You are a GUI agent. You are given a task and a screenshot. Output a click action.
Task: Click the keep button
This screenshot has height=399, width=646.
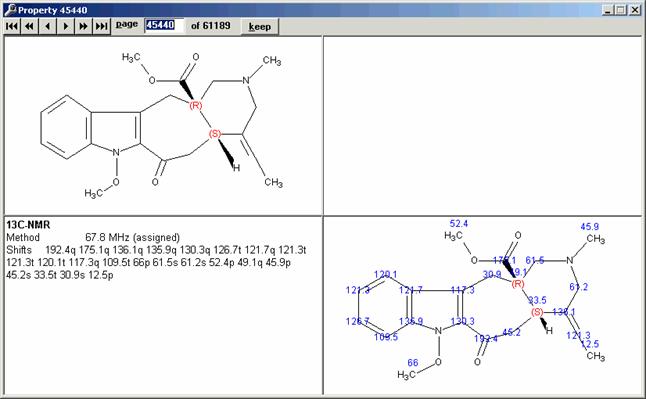(x=260, y=26)
